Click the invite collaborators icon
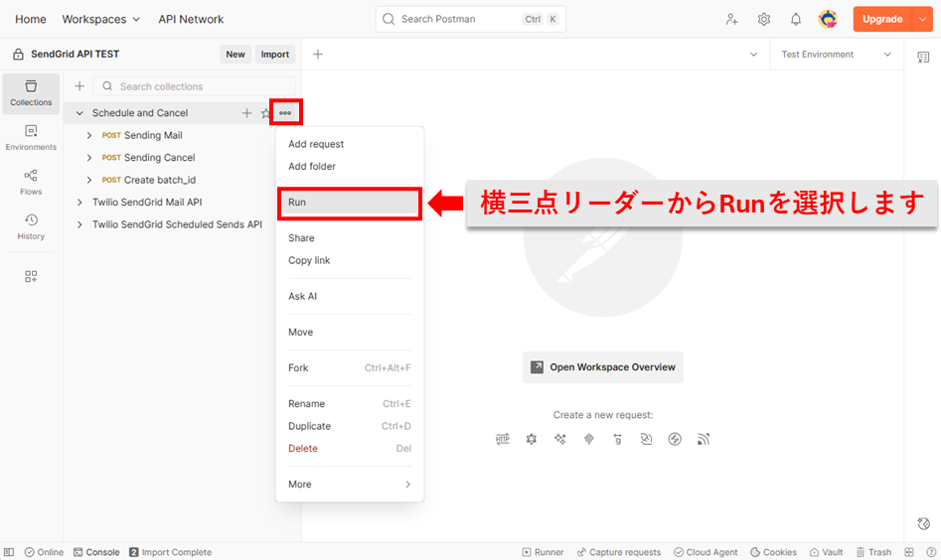This screenshot has width=941, height=560. point(732,19)
